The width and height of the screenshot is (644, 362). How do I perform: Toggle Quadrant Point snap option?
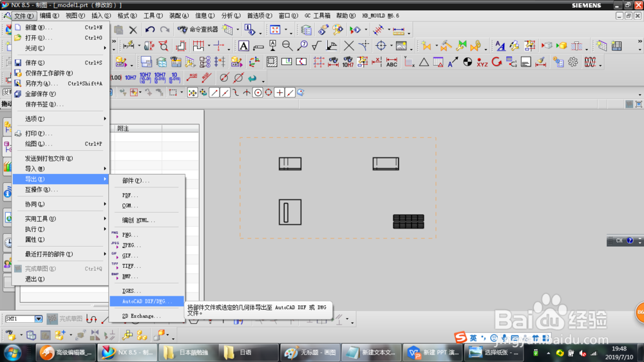[x=268, y=93]
